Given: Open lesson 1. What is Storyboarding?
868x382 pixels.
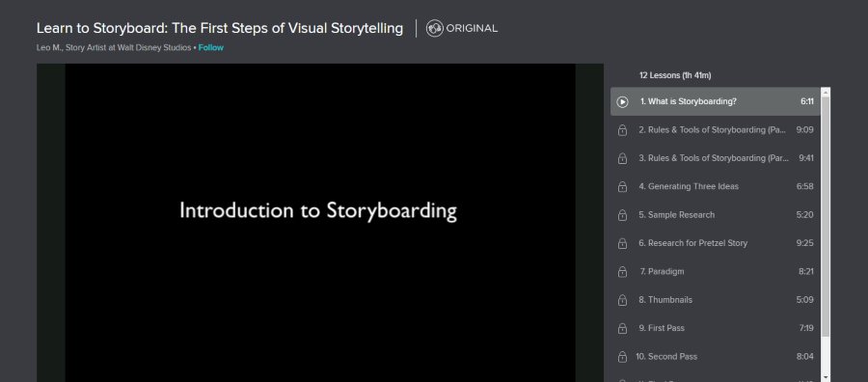Looking at the screenshot, I should click(x=716, y=101).
